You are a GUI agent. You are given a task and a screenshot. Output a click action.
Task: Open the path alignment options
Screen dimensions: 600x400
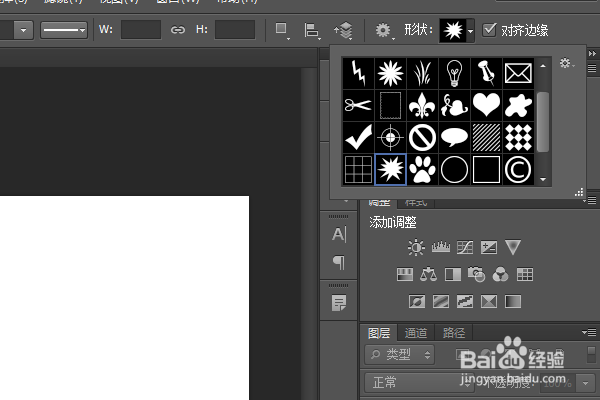pos(311,31)
